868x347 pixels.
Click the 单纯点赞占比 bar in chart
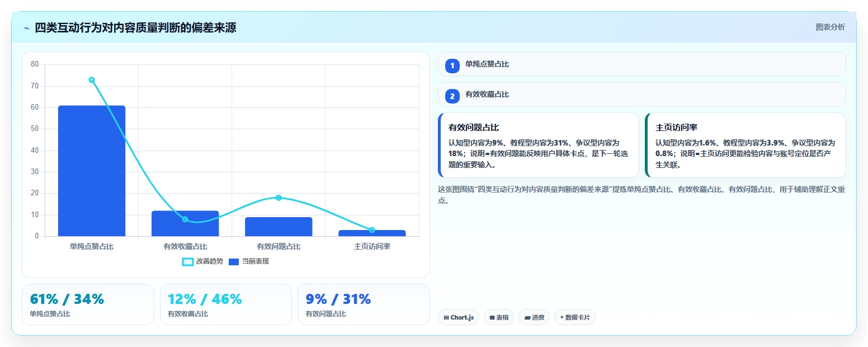(x=92, y=171)
